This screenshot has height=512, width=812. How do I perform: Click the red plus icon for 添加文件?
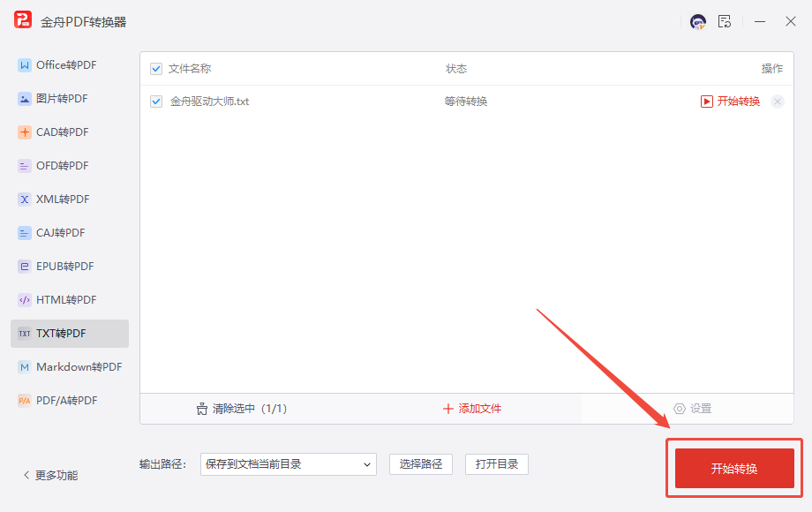448,409
